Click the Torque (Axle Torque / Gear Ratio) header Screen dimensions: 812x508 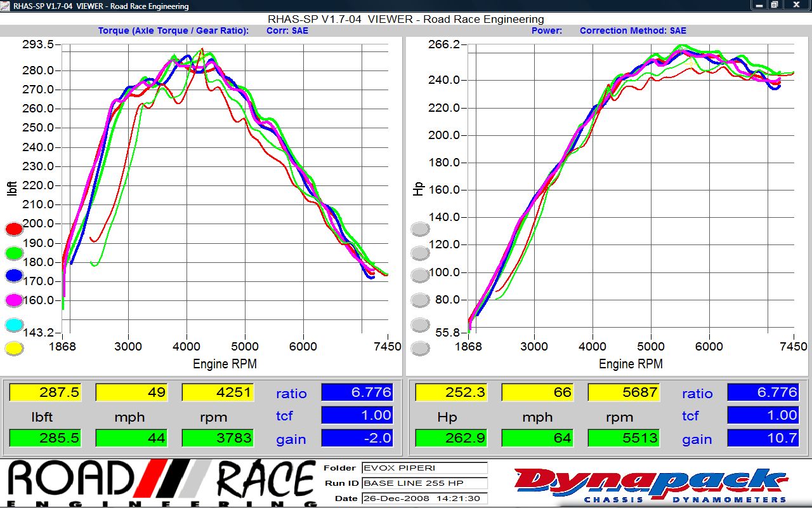[173, 30]
